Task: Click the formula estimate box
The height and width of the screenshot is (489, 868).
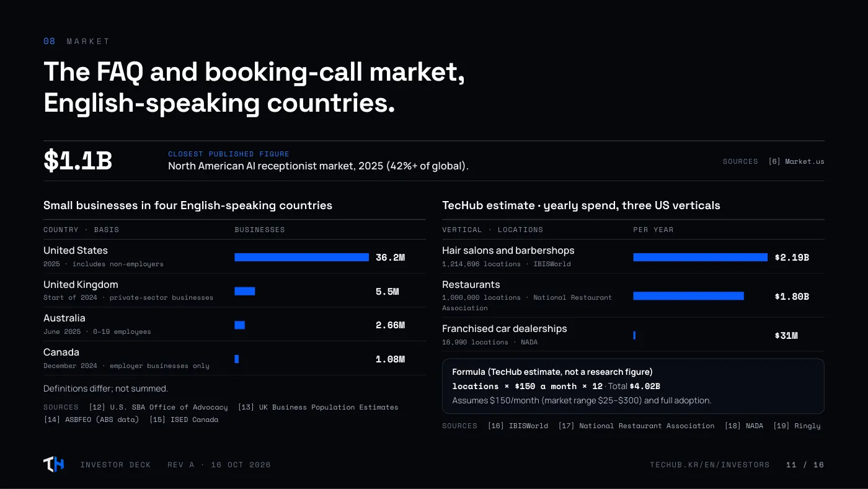Action: coord(633,386)
